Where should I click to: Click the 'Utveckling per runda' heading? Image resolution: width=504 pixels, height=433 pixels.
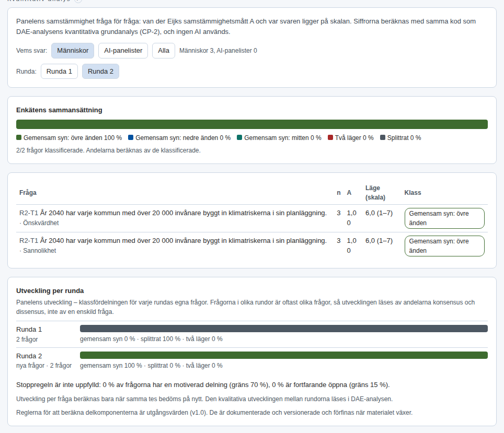50,291
